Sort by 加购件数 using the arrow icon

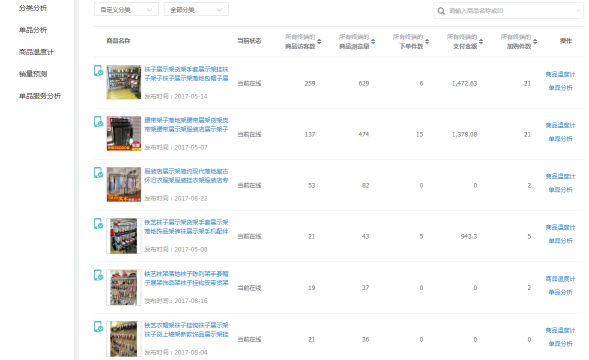(x=535, y=41)
